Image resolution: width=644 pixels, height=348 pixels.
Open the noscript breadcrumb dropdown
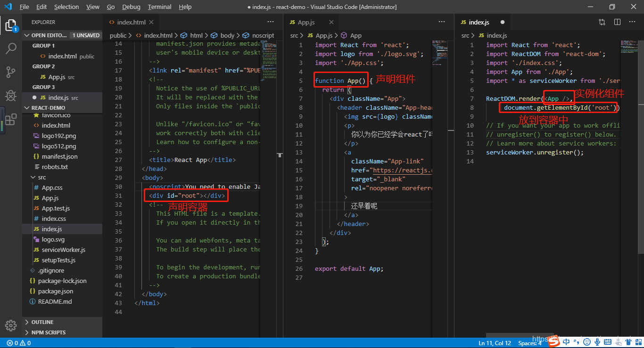[x=258, y=35]
